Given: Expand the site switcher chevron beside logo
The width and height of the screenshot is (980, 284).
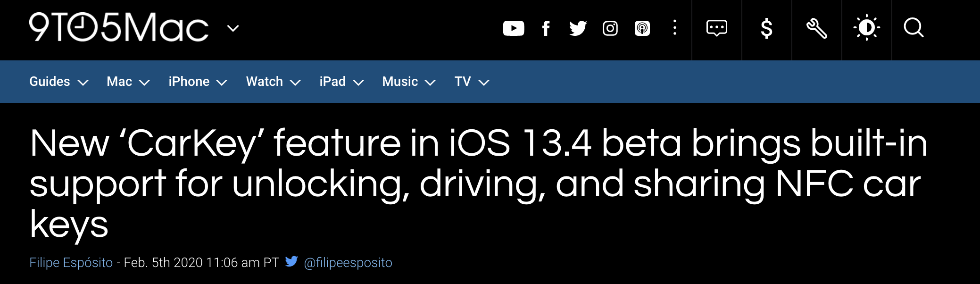Looking at the screenshot, I should coord(233,28).
